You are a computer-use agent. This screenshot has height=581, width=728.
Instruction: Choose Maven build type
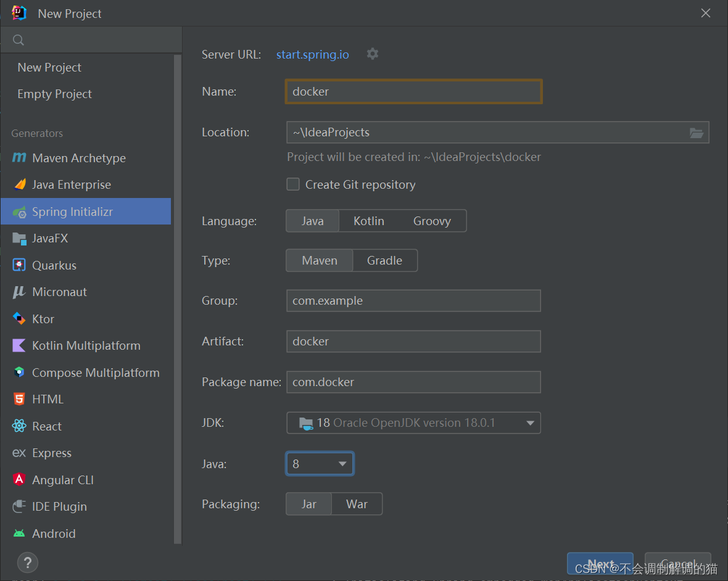point(320,260)
